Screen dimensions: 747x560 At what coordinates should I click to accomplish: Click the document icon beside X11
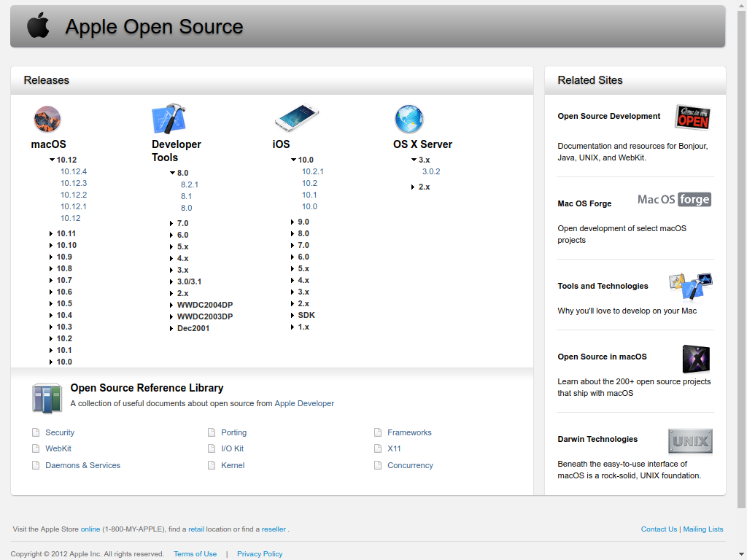click(x=378, y=448)
